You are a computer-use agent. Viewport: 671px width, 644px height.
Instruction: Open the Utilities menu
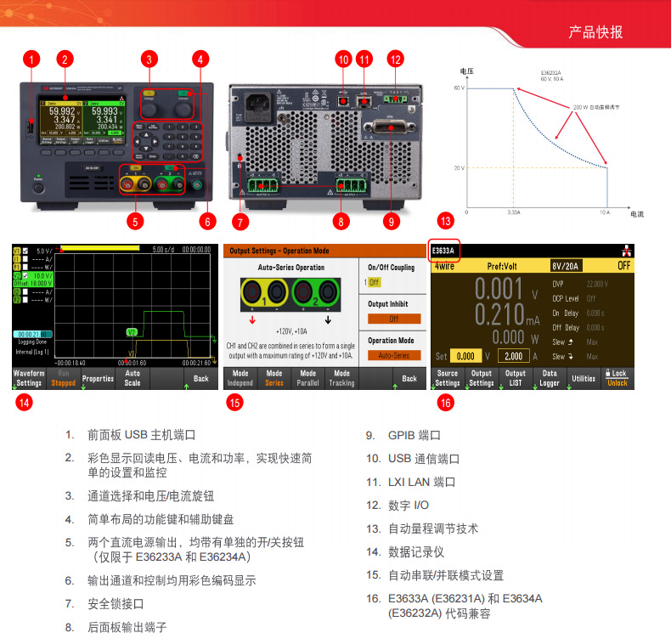tap(584, 378)
